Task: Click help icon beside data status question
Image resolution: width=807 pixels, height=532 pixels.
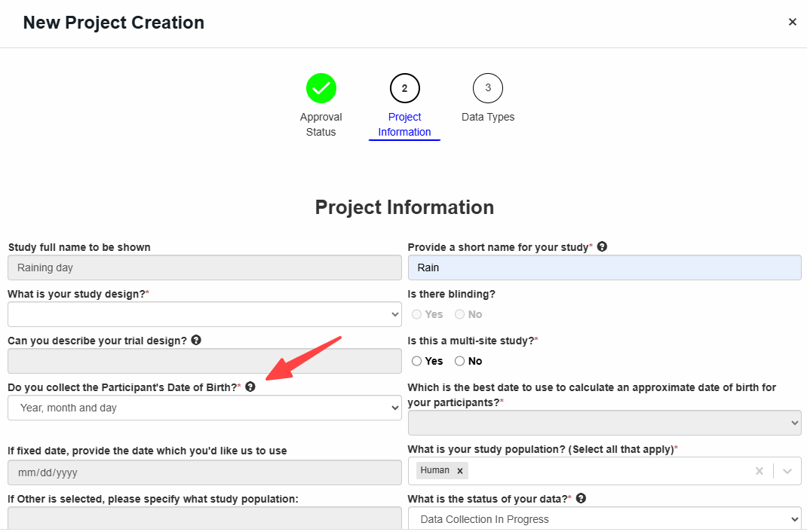Action: point(581,498)
